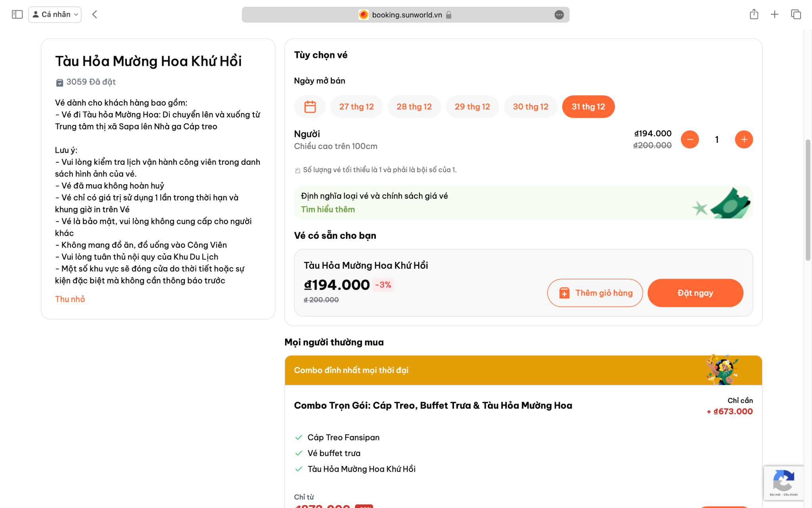Collapse description with Thu nhỏ
Image resolution: width=812 pixels, height=508 pixels.
point(70,299)
